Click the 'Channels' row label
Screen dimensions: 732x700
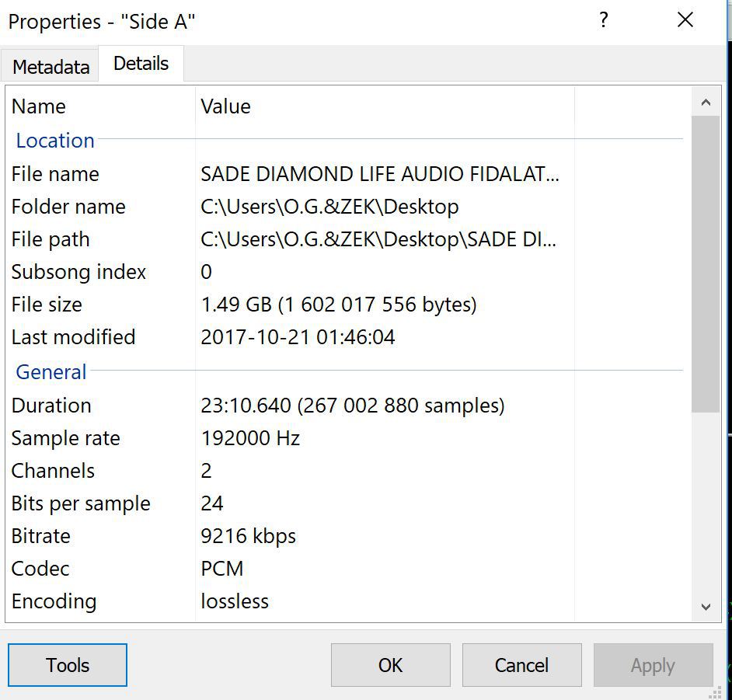pyautogui.click(x=53, y=471)
